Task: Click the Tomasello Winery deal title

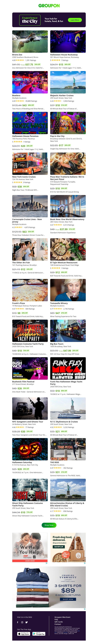Action: click(59, 303)
